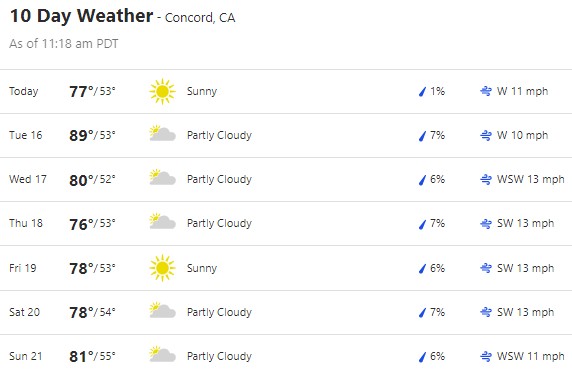Expand the Tue 16 forecast details
This screenshot has height=373, width=572.
click(x=286, y=136)
